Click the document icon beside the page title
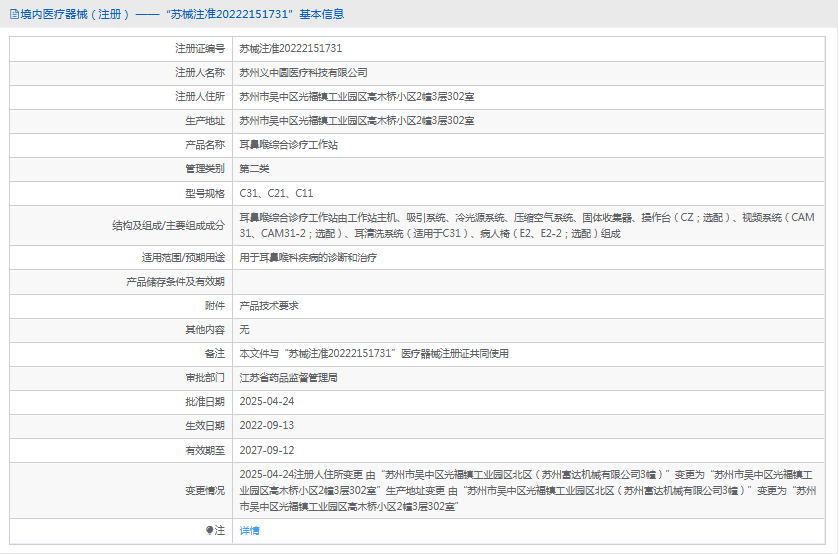The image size is (839, 554). (x=14, y=14)
